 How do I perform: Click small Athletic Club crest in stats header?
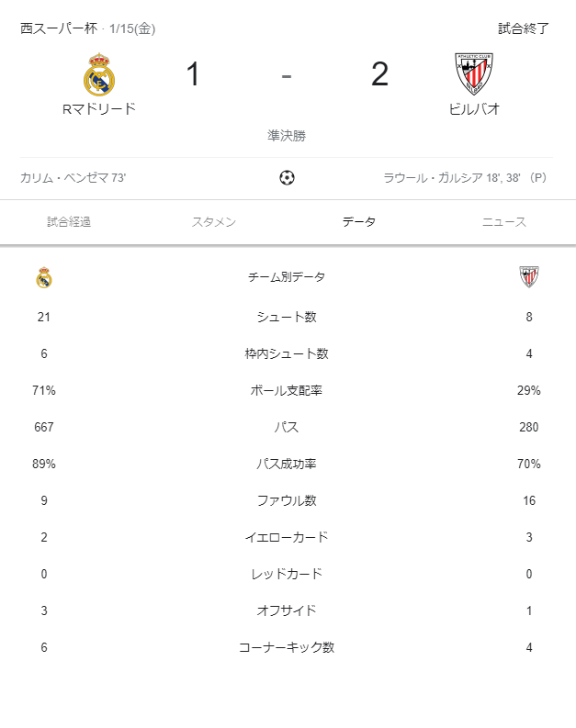(528, 277)
